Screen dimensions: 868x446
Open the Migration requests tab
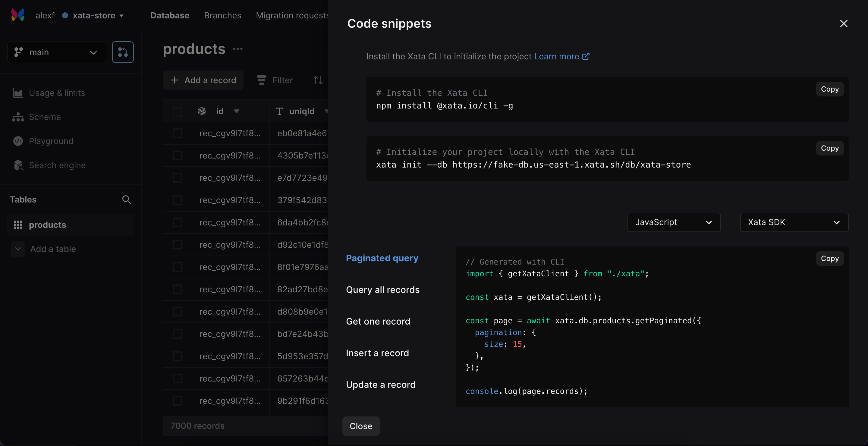[292, 15]
